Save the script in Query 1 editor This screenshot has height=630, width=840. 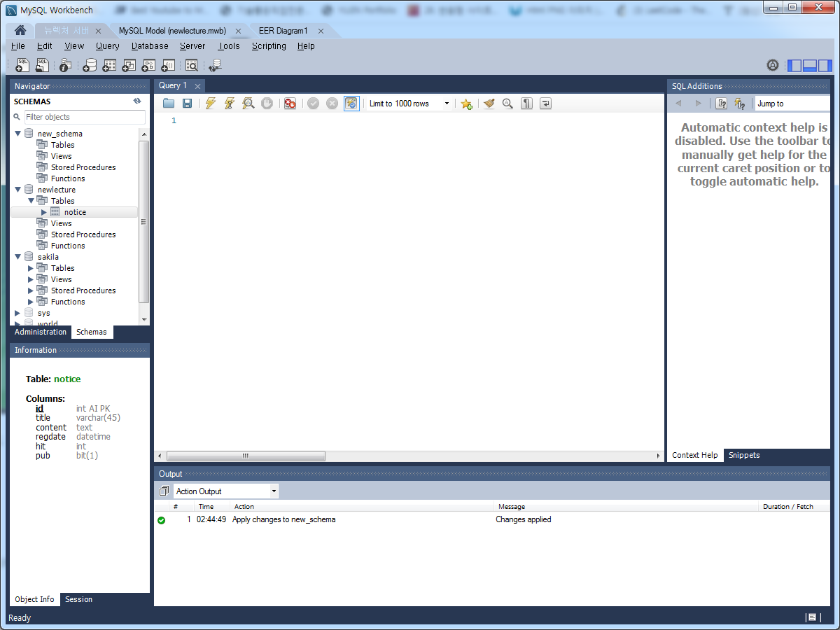click(187, 104)
